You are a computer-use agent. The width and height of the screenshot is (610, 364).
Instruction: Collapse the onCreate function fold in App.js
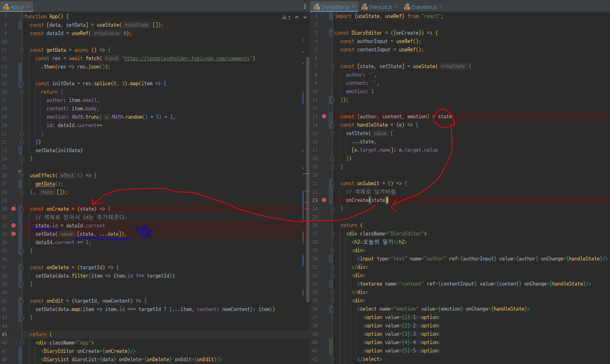click(x=22, y=209)
